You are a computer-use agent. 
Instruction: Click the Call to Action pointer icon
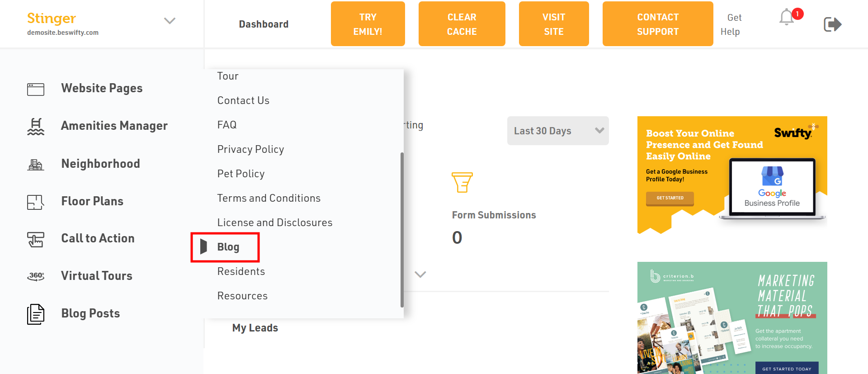pyautogui.click(x=36, y=239)
